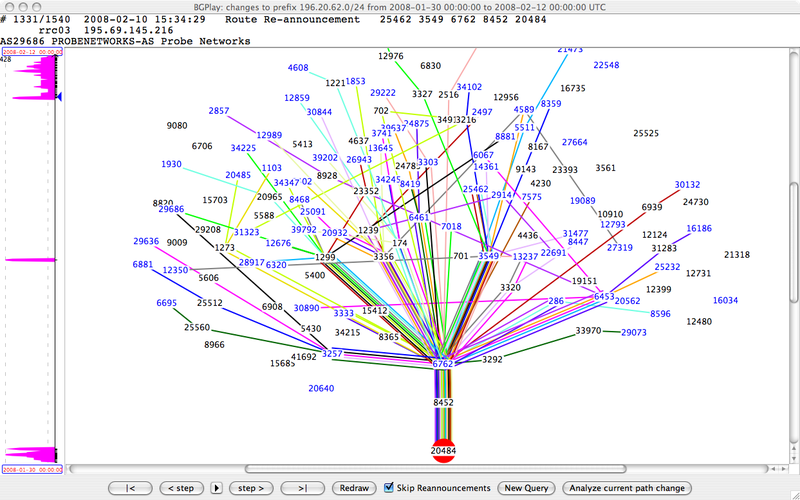
Task: Select the blue AS node 29686
Action: click(x=171, y=209)
